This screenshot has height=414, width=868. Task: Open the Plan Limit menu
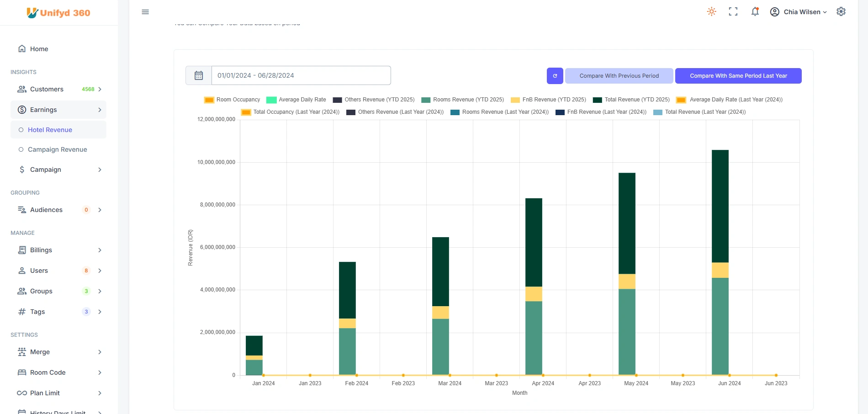(58, 393)
